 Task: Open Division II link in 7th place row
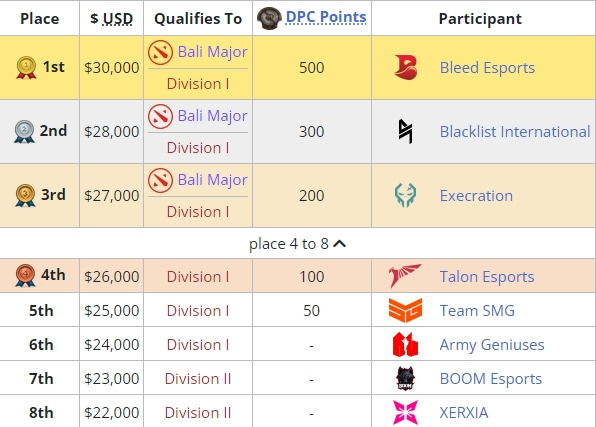tap(198, 379)
